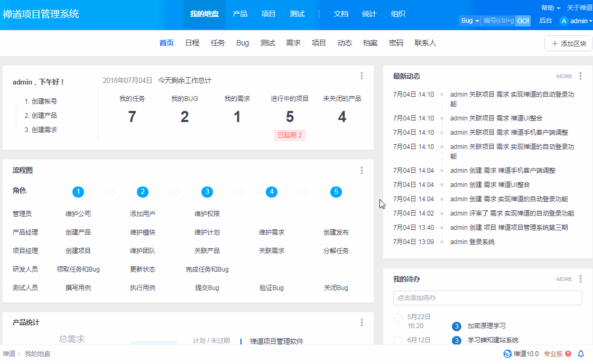Screen dimensions: 593x364
Task: Check off the 学习蝉知建站系统 todo
Action: click(x=398, y=340)
